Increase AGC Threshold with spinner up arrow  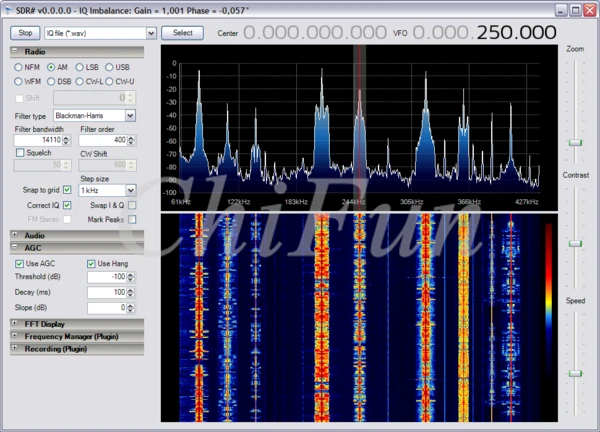click(131, 274)
